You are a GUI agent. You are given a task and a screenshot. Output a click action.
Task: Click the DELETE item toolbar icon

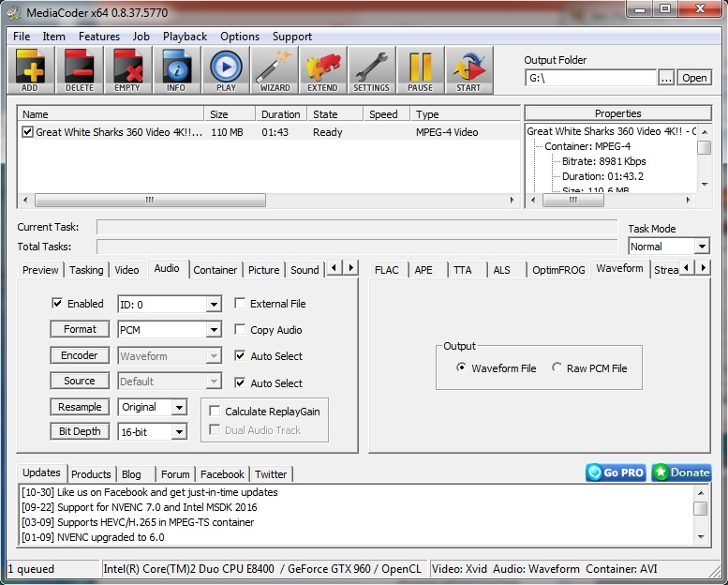tap(80, 70)
